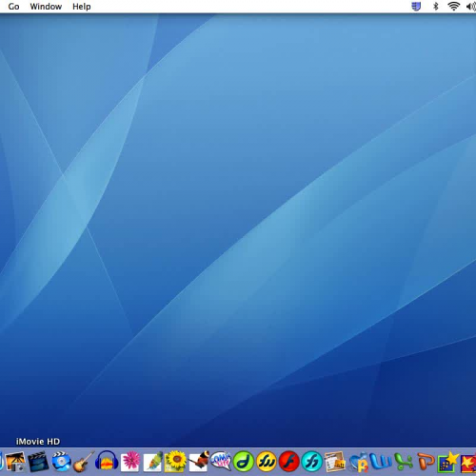Screen dimensions: 476x476
Task: Open iDVD disc icon in Dock
Action: pyautogui.click(x=61, y=462)
